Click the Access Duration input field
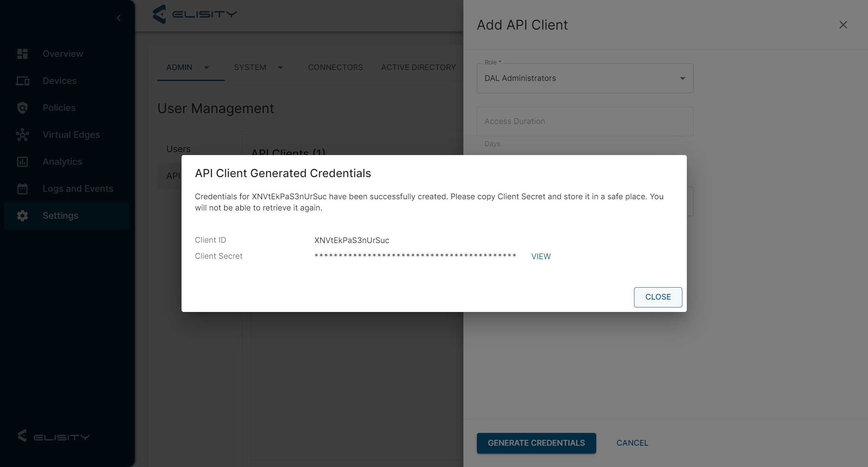868x467 pixels. click(585, 121)
